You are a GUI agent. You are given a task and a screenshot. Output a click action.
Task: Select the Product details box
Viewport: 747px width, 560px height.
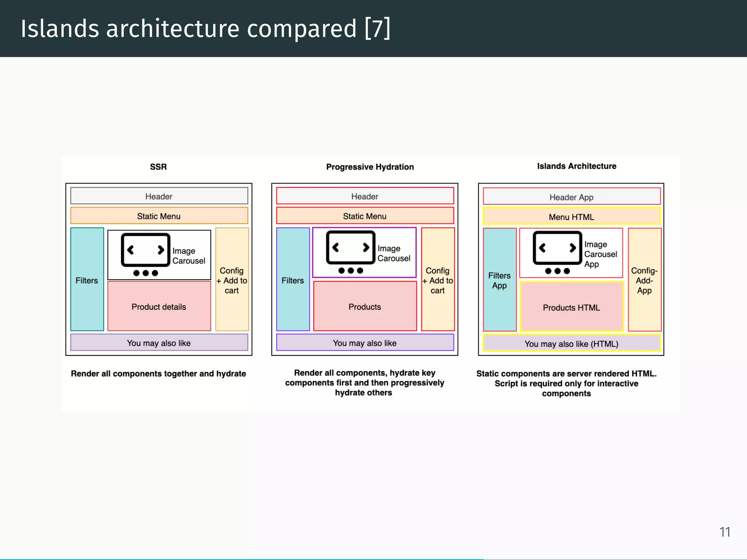coord(159,307)
